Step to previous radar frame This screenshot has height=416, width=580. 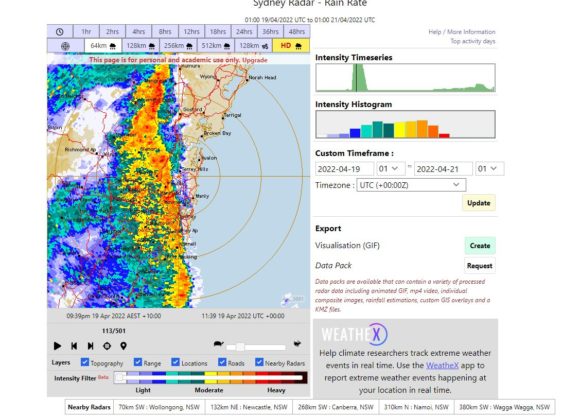(74, 346)
